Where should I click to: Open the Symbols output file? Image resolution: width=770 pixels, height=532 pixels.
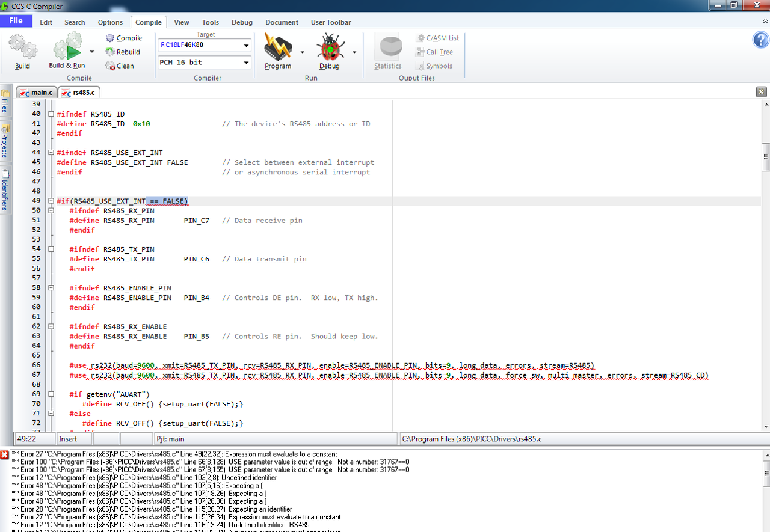point(435,66)
